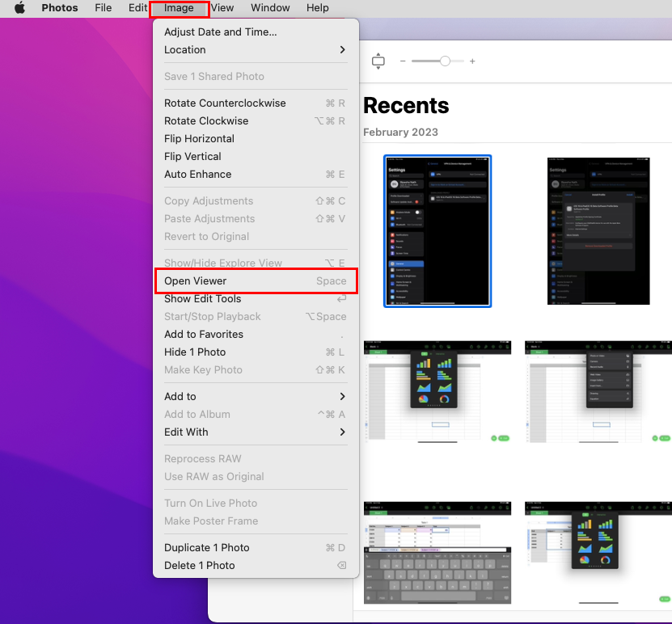Select Rotate Counterclockwise
The image size is (672, 624).
pyautogui.click(x=256, y=103)
